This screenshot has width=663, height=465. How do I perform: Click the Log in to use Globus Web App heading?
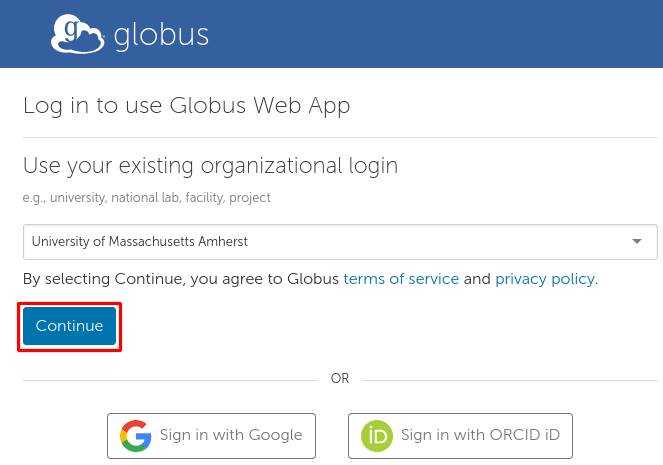pos(186,106)
